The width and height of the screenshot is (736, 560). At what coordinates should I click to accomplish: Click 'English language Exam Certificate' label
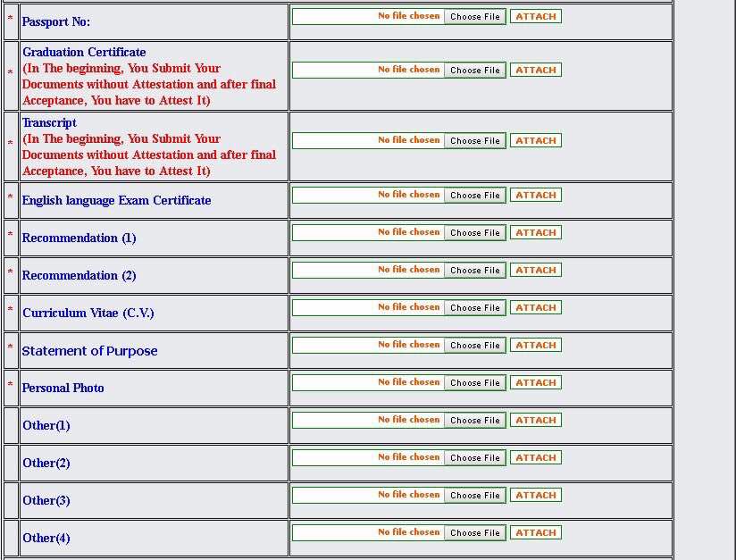click(x=116, y=200)
